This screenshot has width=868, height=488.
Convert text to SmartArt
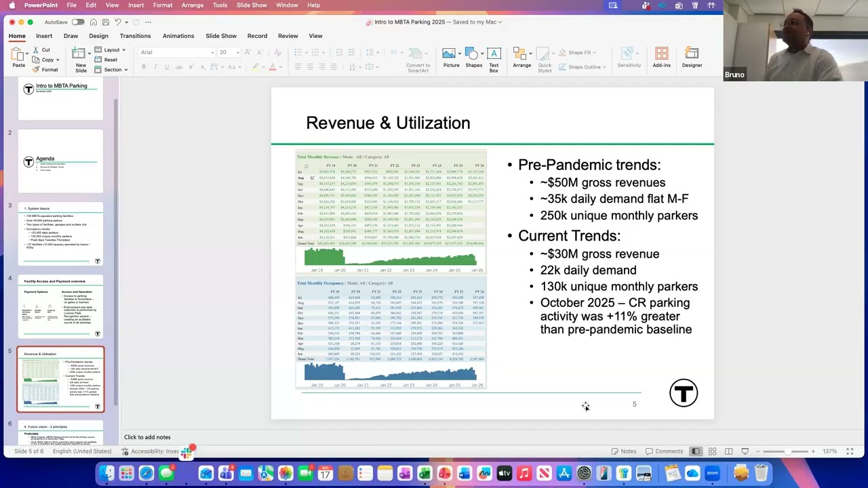tap(418, 60)
